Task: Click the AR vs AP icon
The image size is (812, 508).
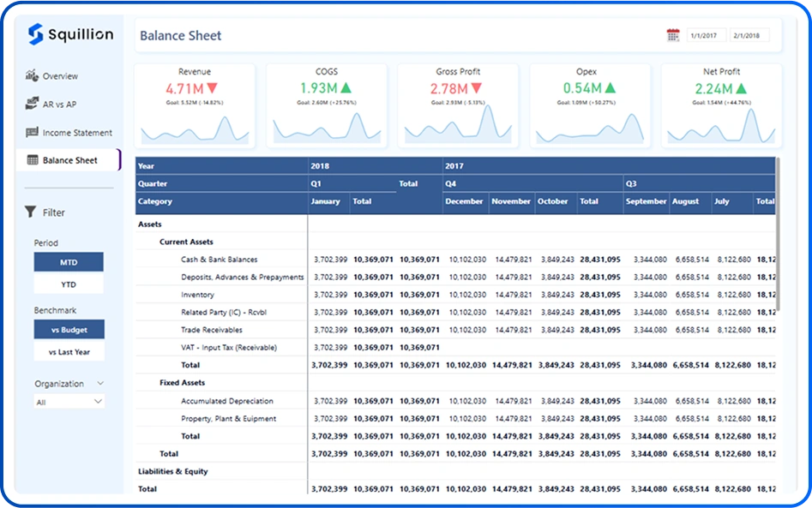Action: coord(32,104)
